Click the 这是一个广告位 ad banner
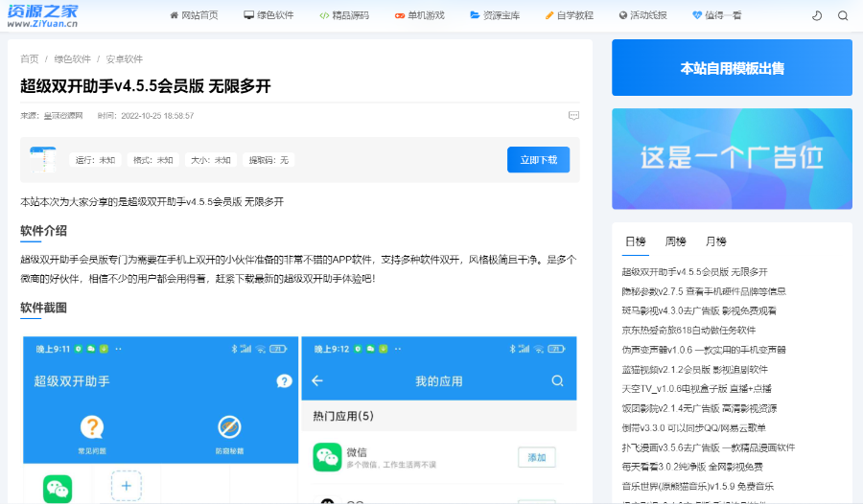The height and width of the screenshot is (504, 863). [x=732, y=158]
